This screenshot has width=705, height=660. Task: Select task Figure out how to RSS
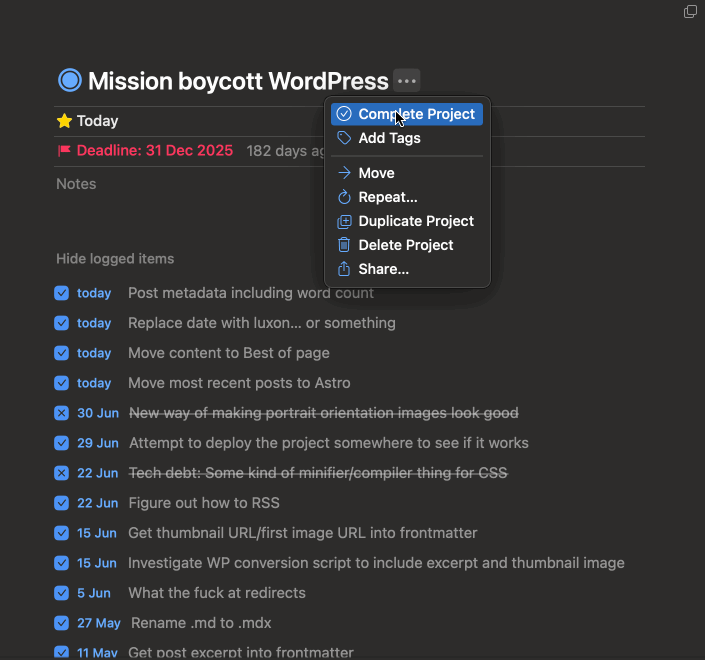click(x=204, y=503)
